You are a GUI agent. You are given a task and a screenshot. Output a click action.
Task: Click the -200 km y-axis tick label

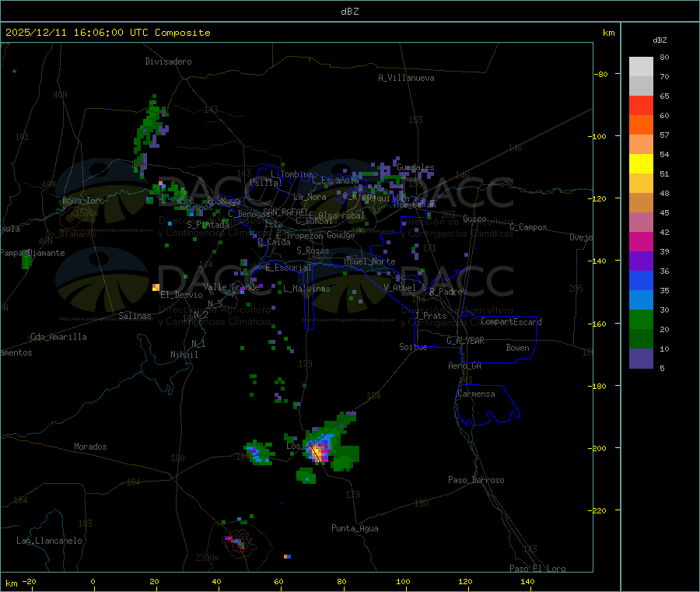(x=597, y=448)
